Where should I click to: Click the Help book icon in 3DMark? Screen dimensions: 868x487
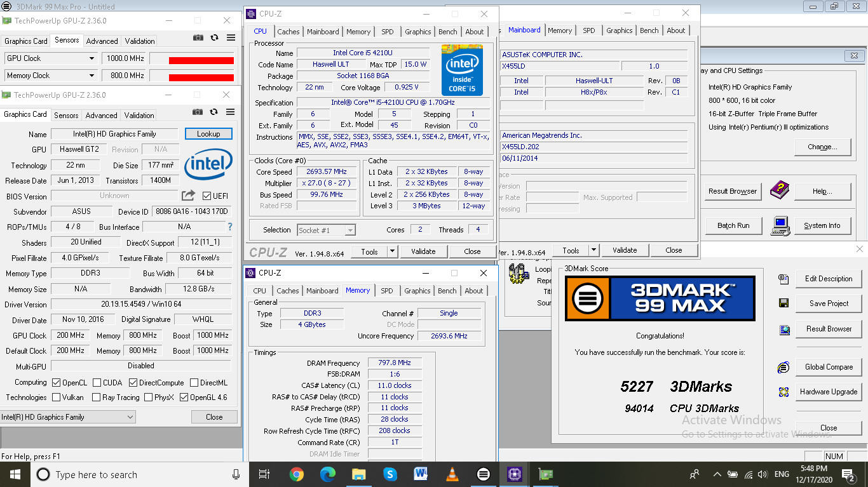[779, 190]
